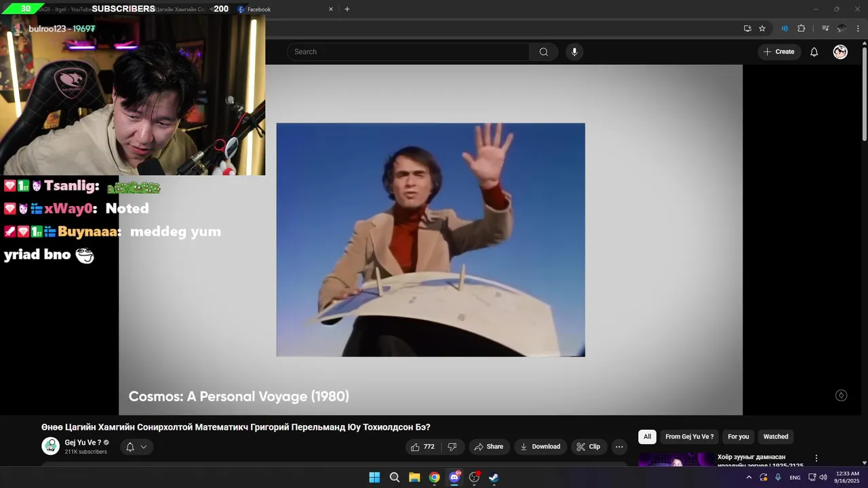The image size is (868, 488).
Task: Open the Хоёр зууныг дамнасан recommended video thumbnail
Action: pyautogui.click(x=675, y=460)
